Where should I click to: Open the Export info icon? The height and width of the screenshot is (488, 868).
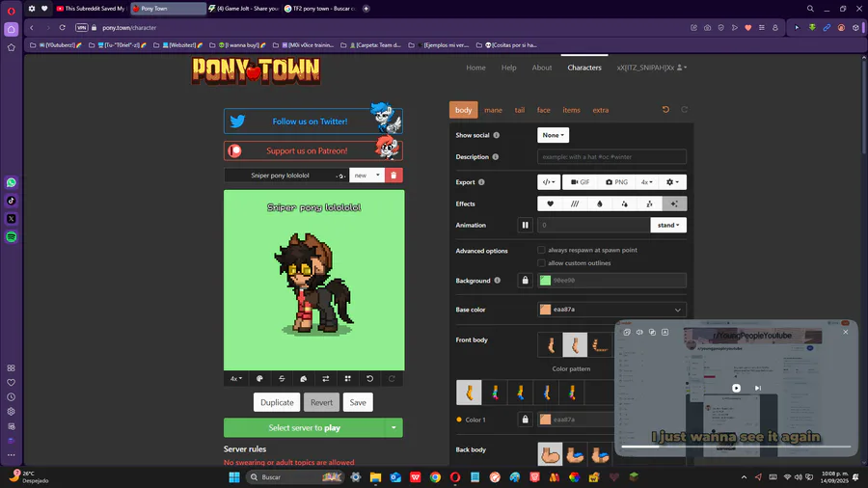pos(481,182)
